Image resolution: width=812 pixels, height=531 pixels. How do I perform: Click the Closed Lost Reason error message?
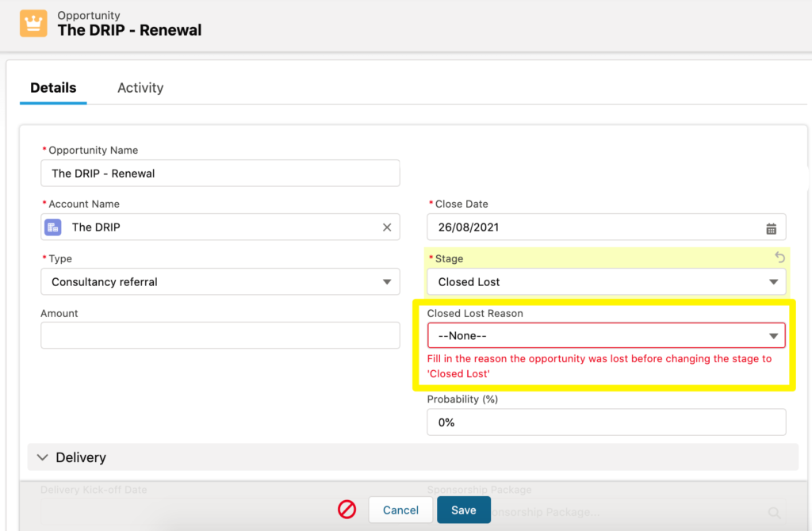coord(599,366)
